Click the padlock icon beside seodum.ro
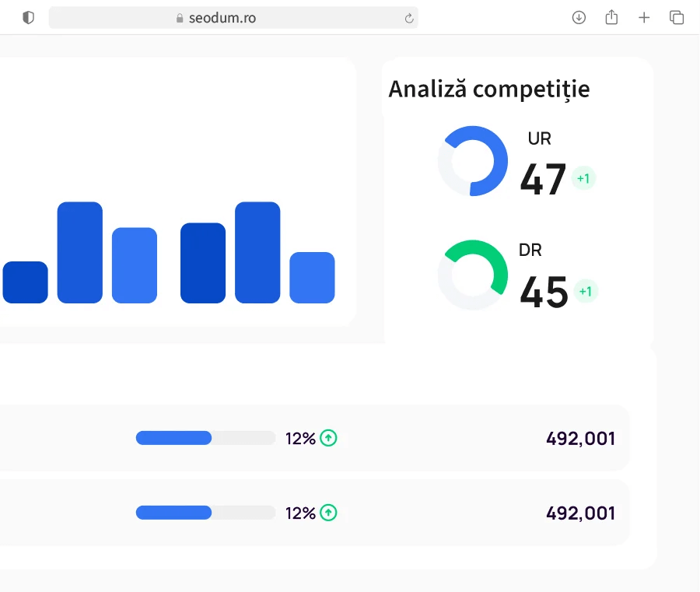The image size is (700, 592). pyautogui.click(x=178, y=17)
